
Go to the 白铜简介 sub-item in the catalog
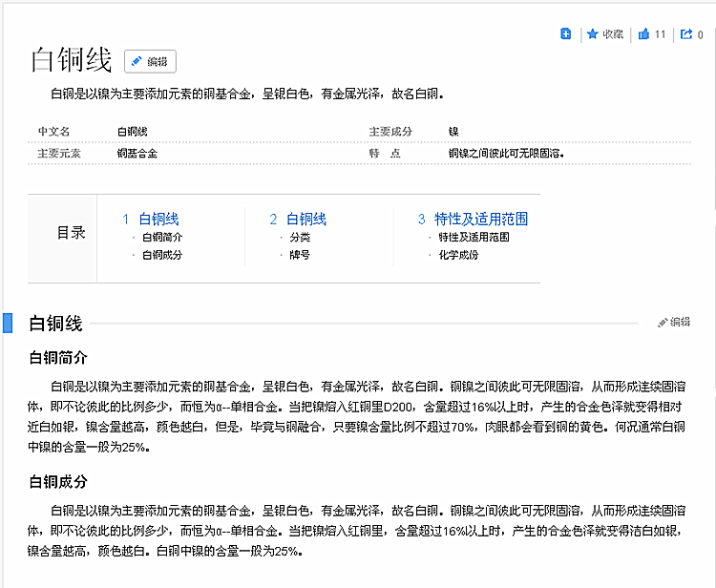(162, 237)
